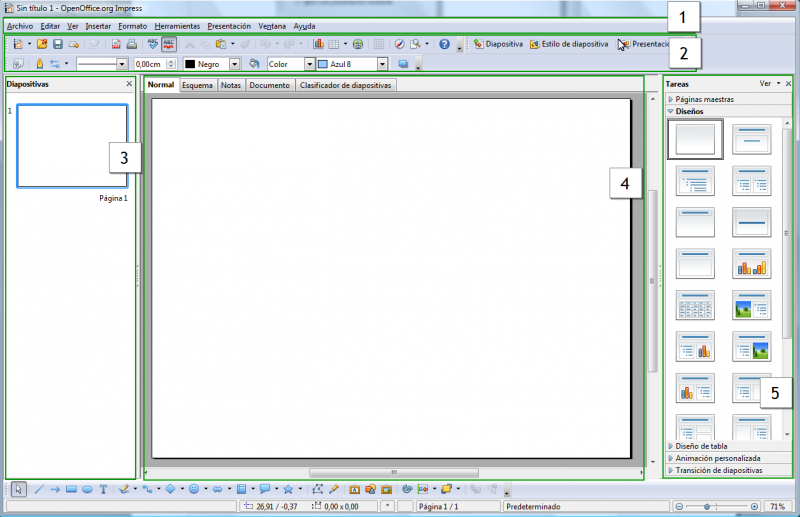Select the Text tool T icon
Screen dimensions: 800x517
103,489
